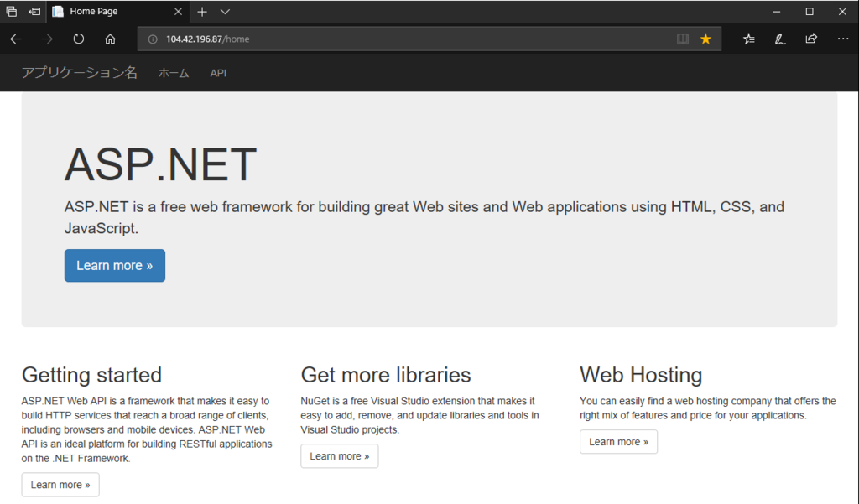Open a new tab

[202, 12]
